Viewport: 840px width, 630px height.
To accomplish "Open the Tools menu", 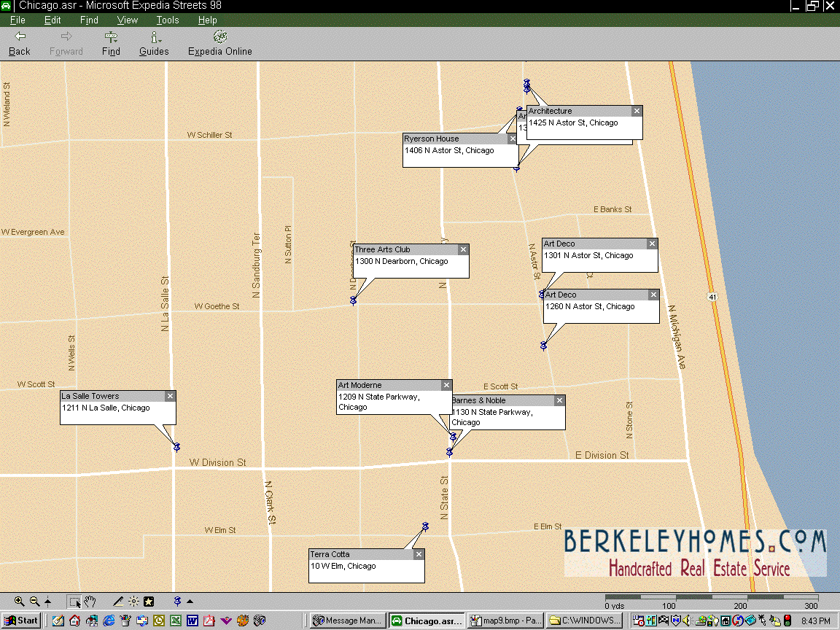I will pyautogui.click(x=167, y=20).
